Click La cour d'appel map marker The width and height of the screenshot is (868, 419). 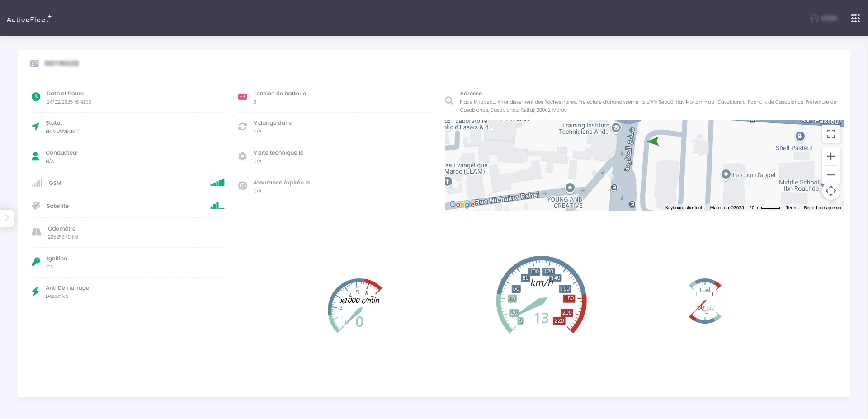click(726, 174)
